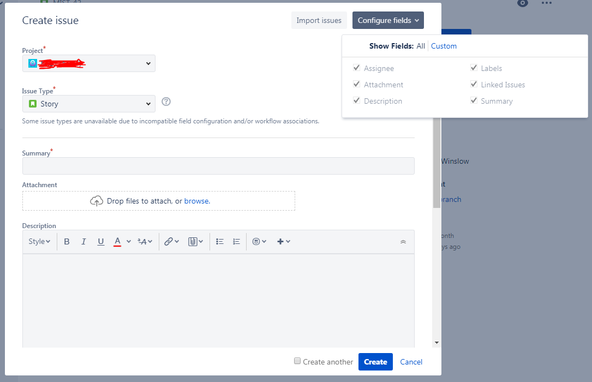This screenshot has width=592, height=382.
Task: Show All fields option
Action: (421, 46)
